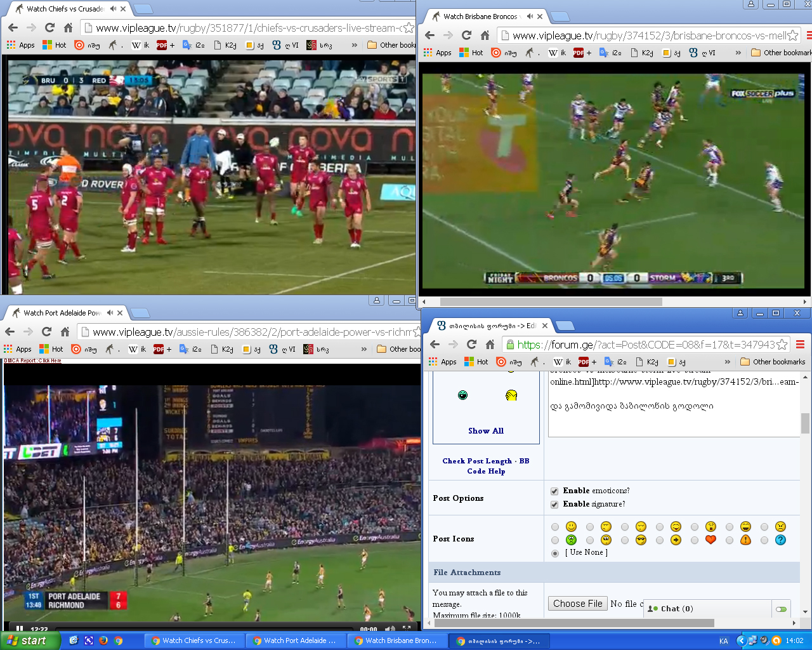This screenshot has width=812, height=650.
Task: Toggle the Enable signature checkbox
Action: click(x=554, y=505)
